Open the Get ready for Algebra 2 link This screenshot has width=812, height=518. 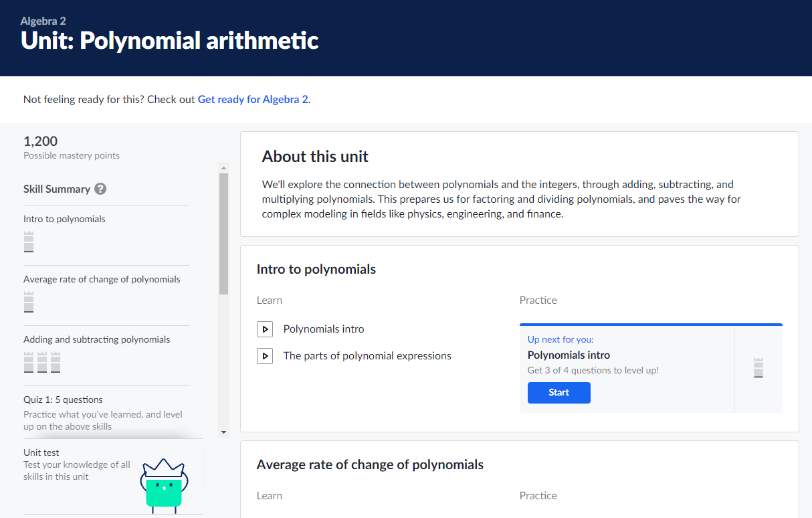(253, 99)
